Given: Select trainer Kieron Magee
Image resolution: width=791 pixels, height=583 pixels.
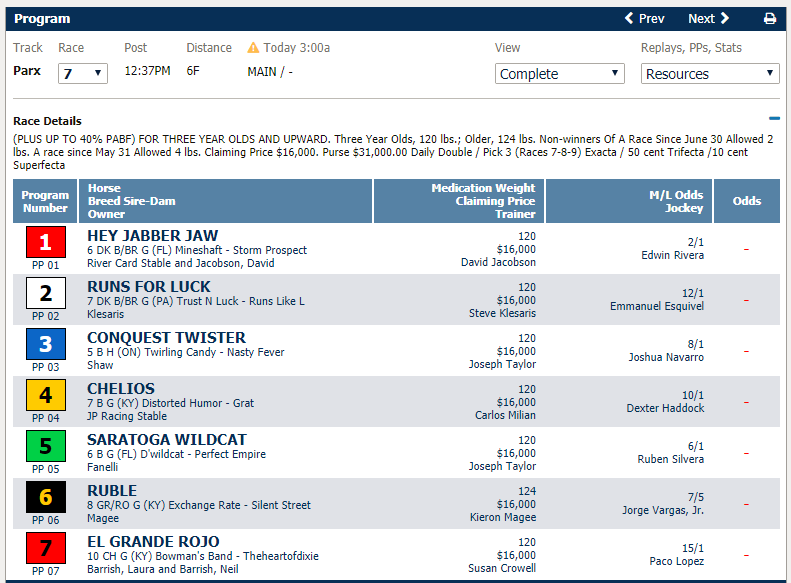Looking at the screenshot, I should pyautogui.click(x=503, y=517).
